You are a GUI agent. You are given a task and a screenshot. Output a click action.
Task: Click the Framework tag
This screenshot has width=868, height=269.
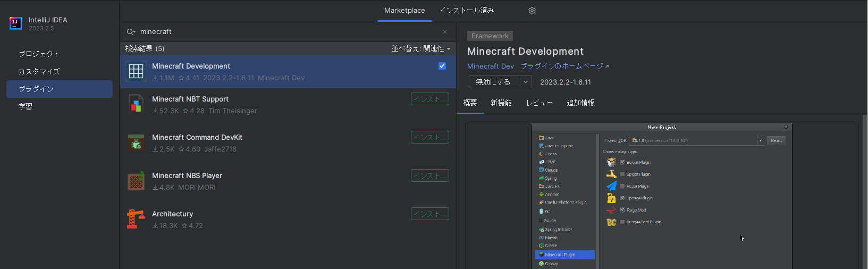click(x=490, y=36)
